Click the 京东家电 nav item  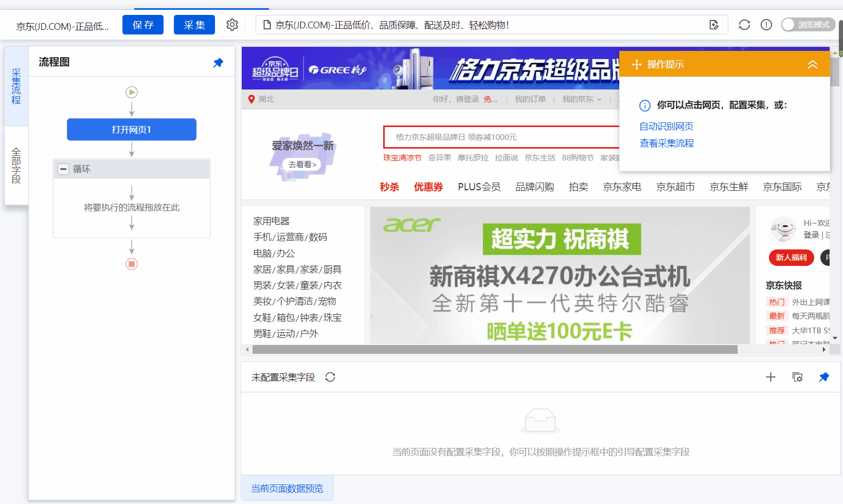(622, 187)
